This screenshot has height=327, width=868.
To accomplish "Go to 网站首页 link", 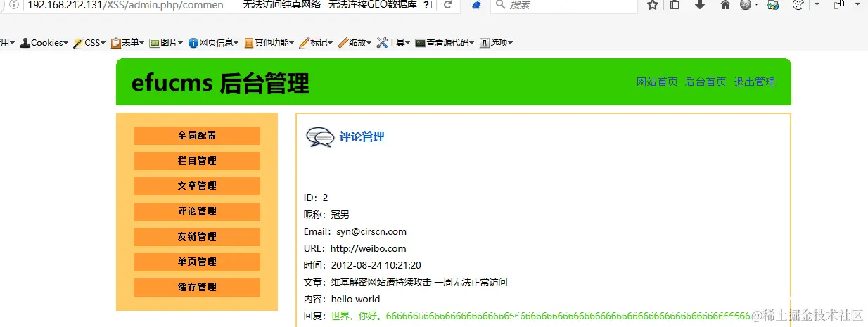I will 657,82.
